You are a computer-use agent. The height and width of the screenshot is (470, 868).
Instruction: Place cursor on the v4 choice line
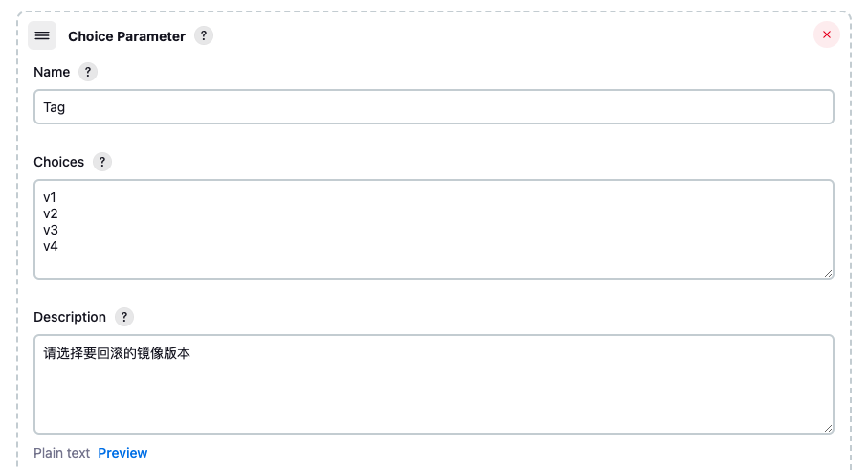pos(51,246)
